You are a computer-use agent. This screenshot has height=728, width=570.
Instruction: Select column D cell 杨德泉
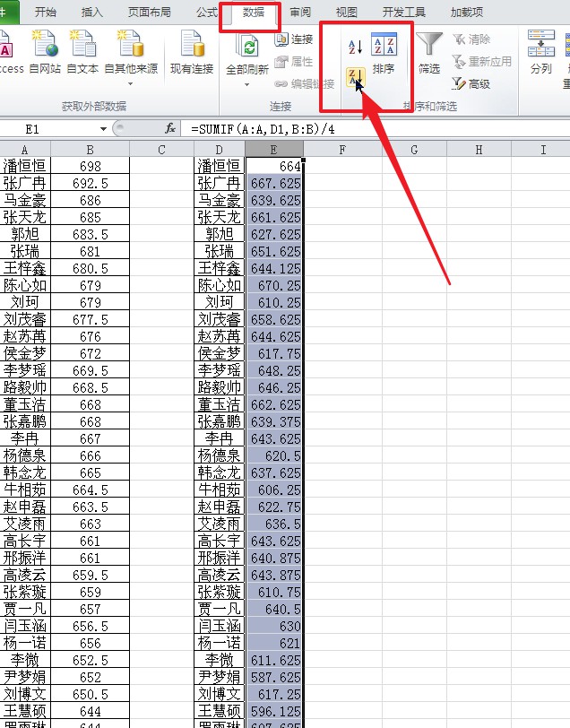(x=219, y=455)
